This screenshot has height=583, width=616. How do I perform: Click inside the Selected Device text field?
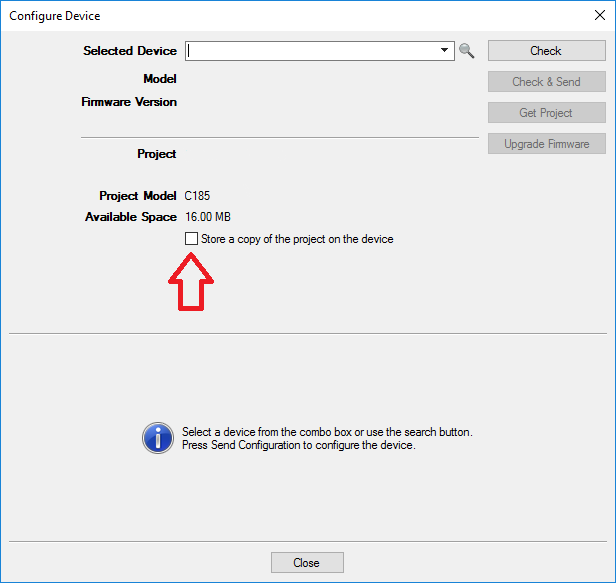pos(310,51)
